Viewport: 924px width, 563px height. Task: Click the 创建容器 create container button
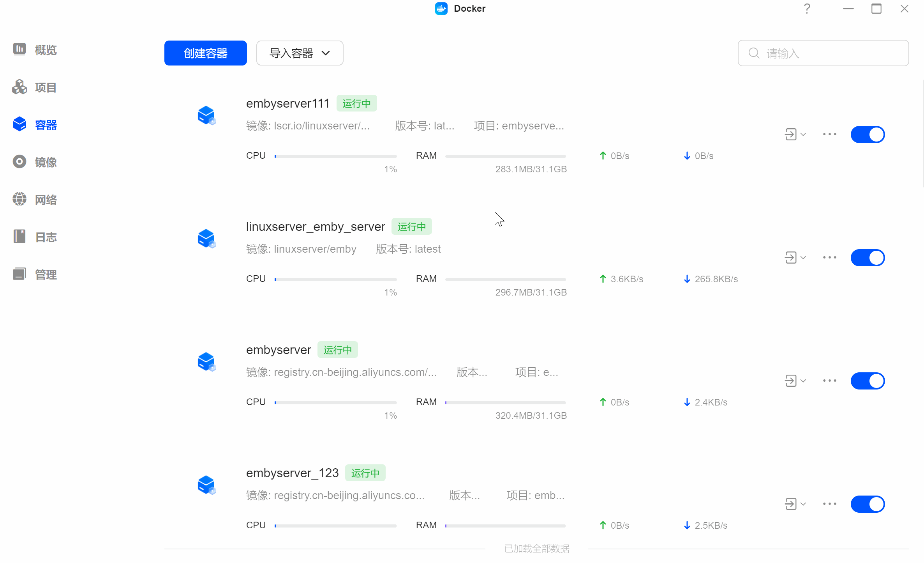(205, 53)
